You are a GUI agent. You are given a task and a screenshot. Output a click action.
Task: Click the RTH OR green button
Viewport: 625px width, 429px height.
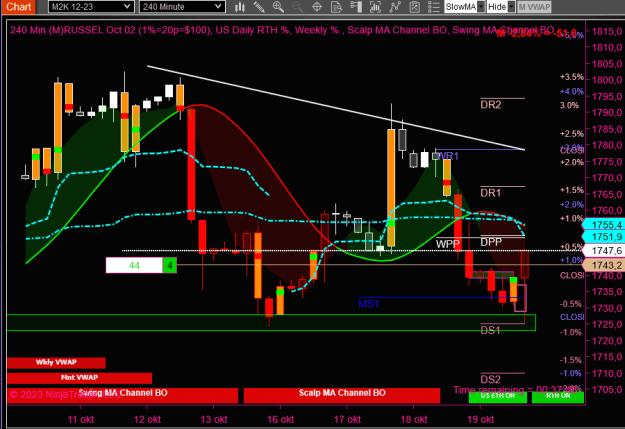pos(558,397)
